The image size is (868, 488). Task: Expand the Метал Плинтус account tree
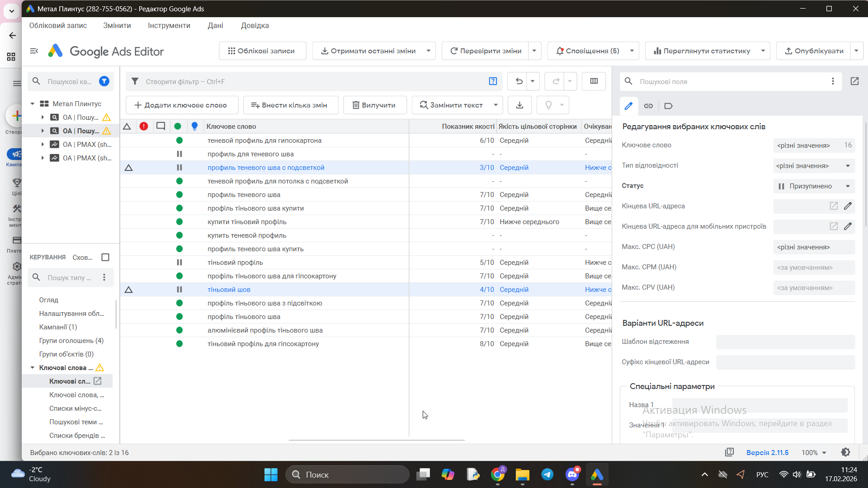[x=33, y=104]
